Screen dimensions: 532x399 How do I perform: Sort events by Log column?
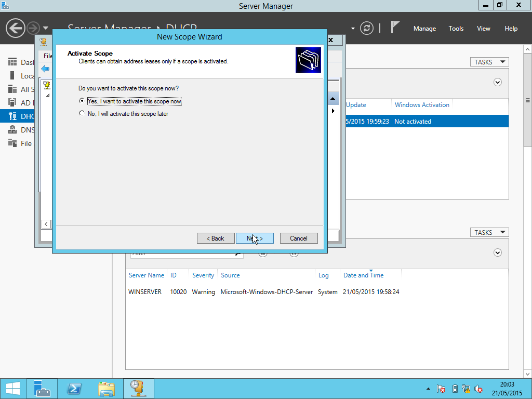point(323,275)
